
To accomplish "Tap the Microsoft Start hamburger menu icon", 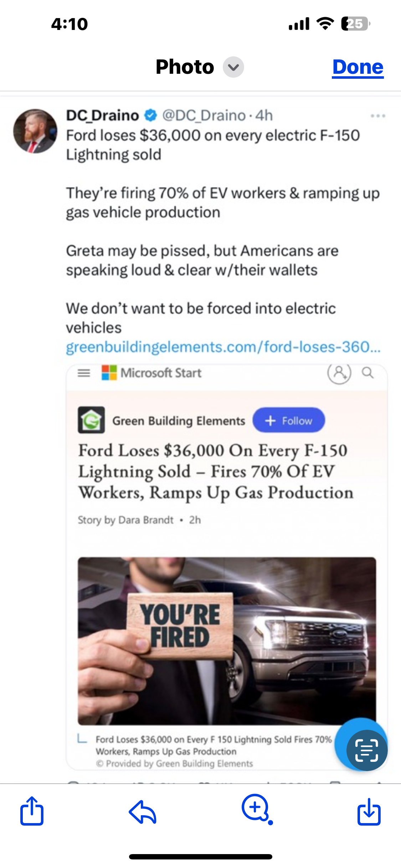I will (84, 373).
